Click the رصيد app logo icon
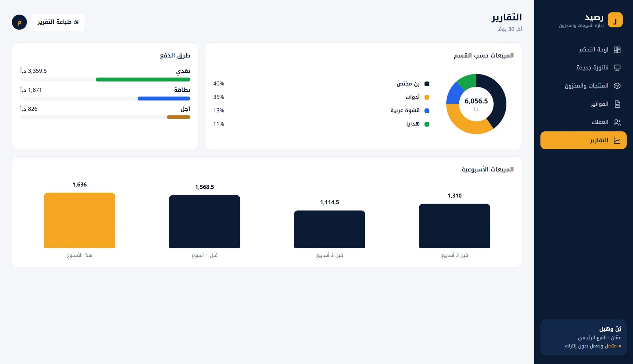 point(615,20)
